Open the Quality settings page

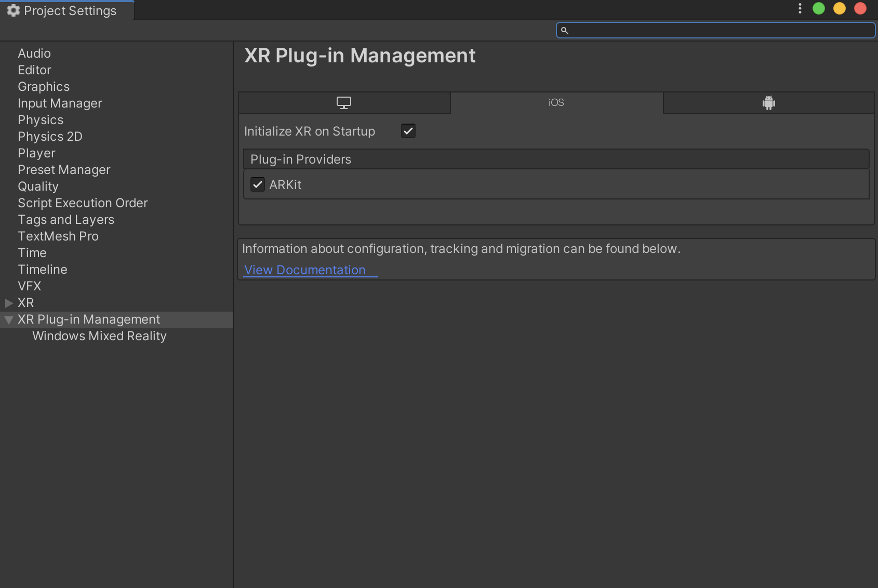click(x=38, y=186)
